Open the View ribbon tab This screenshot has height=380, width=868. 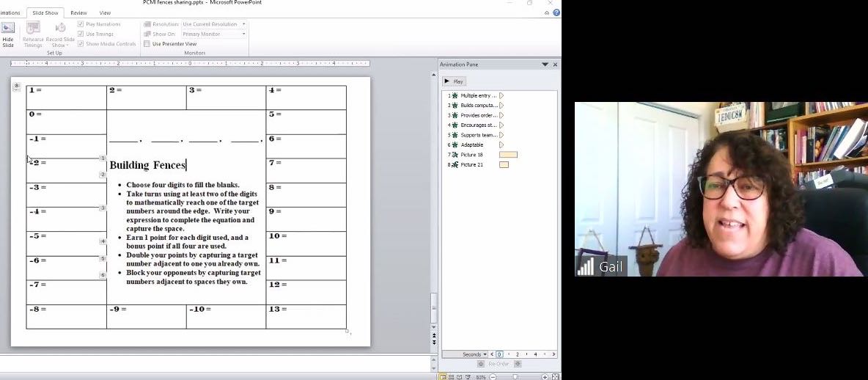click(105, 13)
